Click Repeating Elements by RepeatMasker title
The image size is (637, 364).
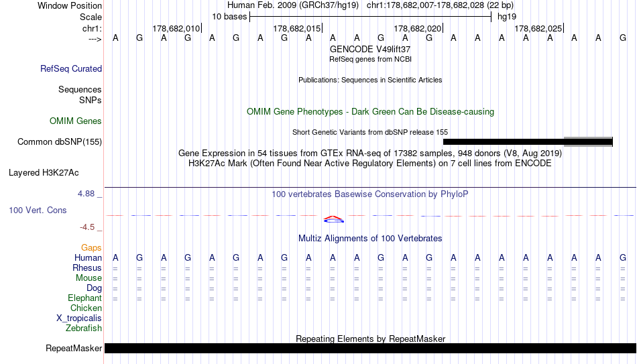(370, 339)
